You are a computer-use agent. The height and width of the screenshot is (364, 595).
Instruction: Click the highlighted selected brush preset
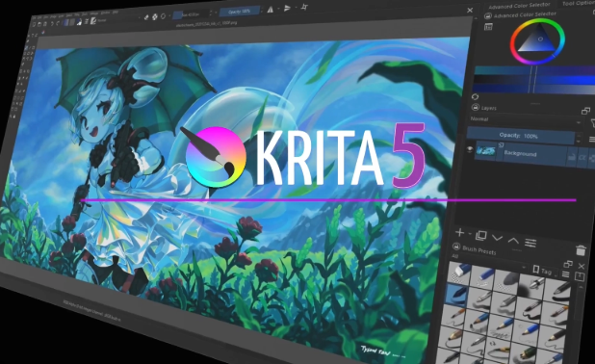pos(456,295)
